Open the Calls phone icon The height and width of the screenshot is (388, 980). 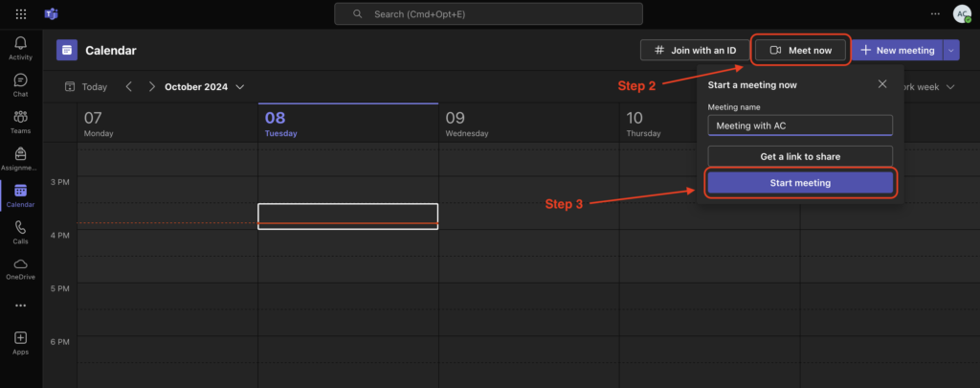click(20, 228)
